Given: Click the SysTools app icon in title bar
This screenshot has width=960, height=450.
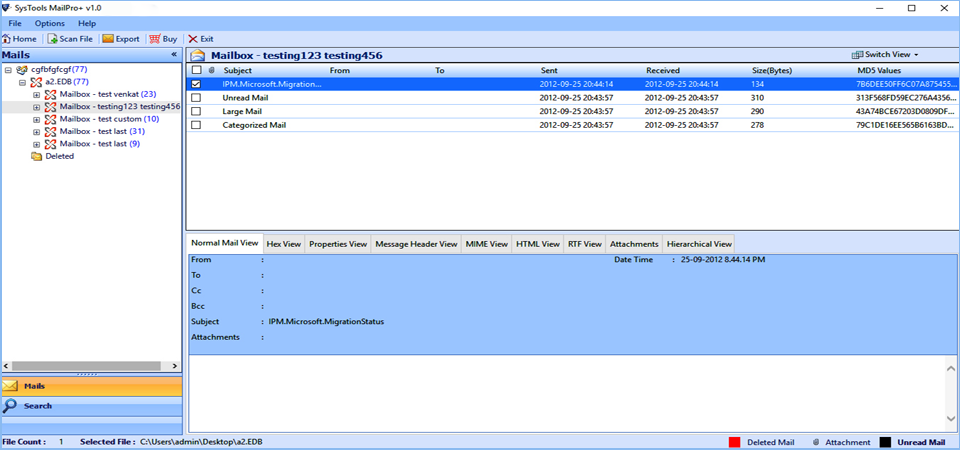Looking at the screenshot, I should click(6, 8).
